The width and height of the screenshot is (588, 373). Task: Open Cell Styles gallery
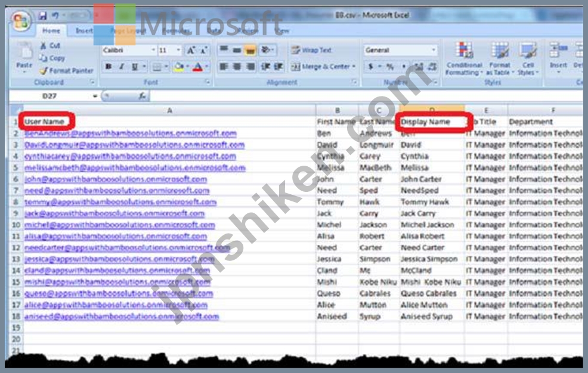coord(528,58)
